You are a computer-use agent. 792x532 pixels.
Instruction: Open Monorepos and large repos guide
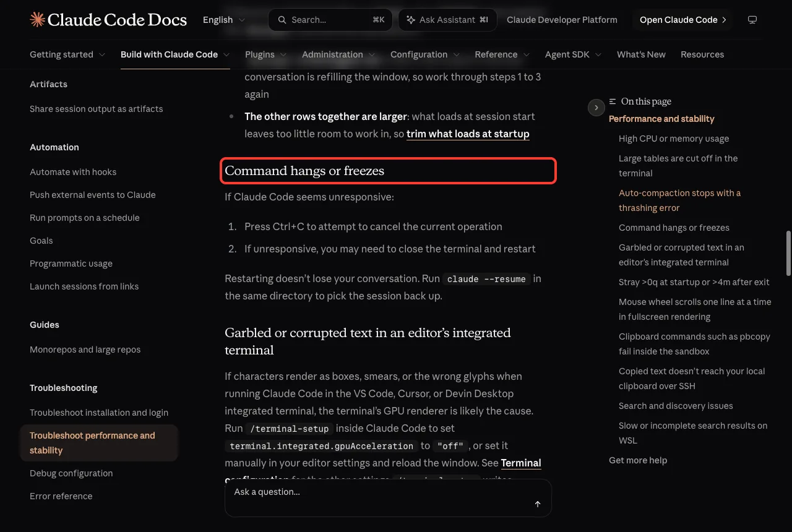click(x=85, y=350)
